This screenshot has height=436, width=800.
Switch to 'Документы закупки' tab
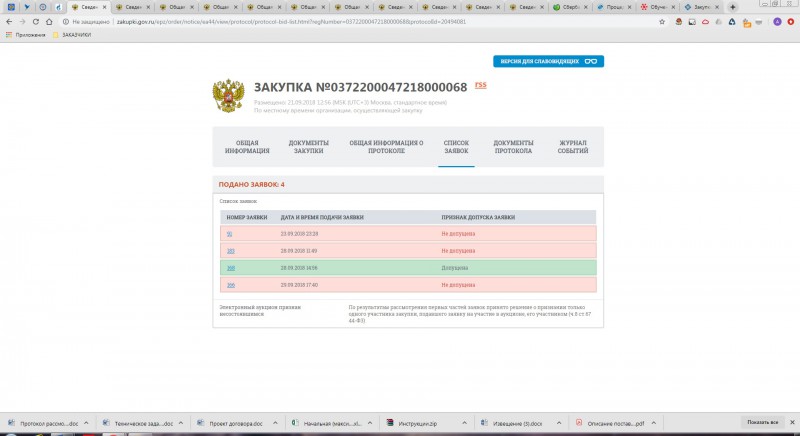(308, 147)
